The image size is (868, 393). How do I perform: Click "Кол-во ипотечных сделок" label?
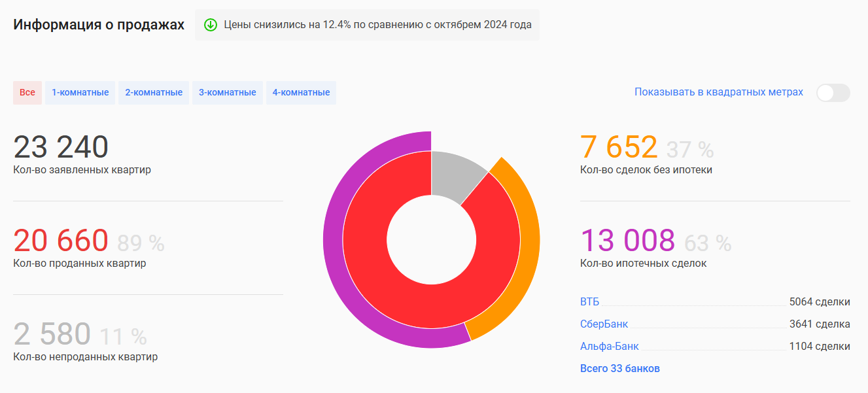click(644, 264)
